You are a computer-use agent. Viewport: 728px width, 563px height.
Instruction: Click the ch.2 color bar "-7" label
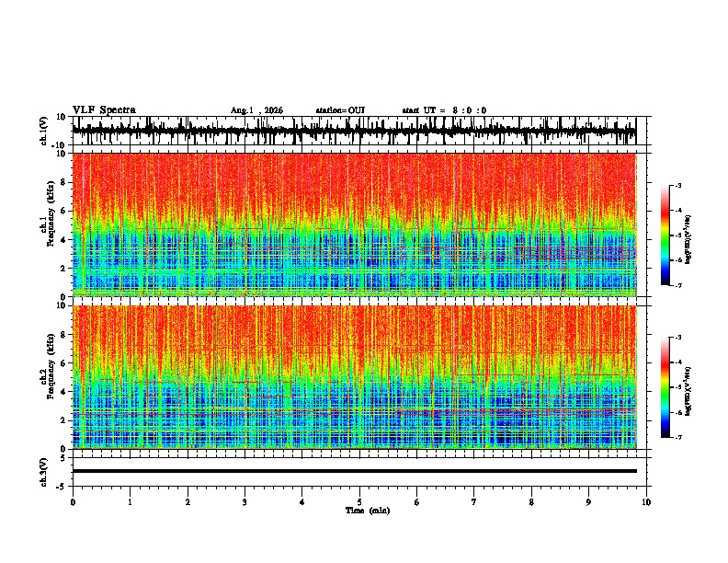[678, 437]
